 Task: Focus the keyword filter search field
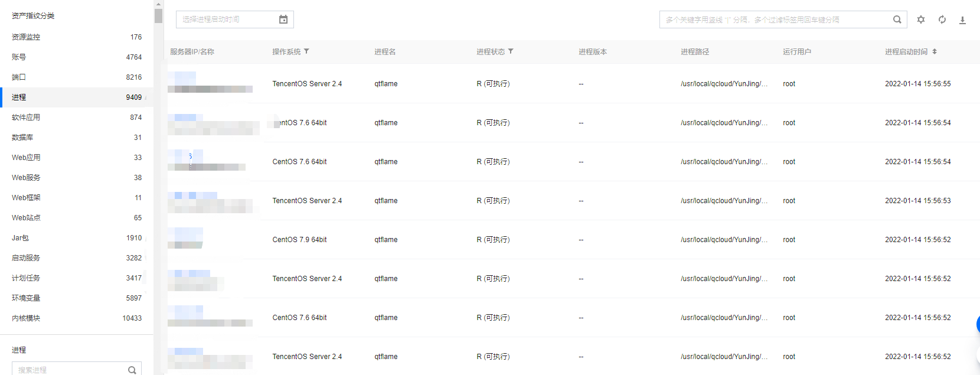(773, 19)
